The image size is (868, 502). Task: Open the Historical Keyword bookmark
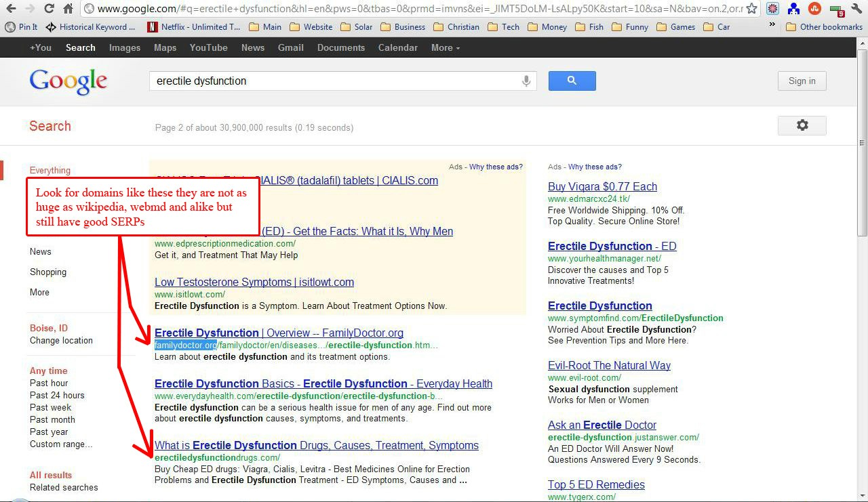click(91, 27)
